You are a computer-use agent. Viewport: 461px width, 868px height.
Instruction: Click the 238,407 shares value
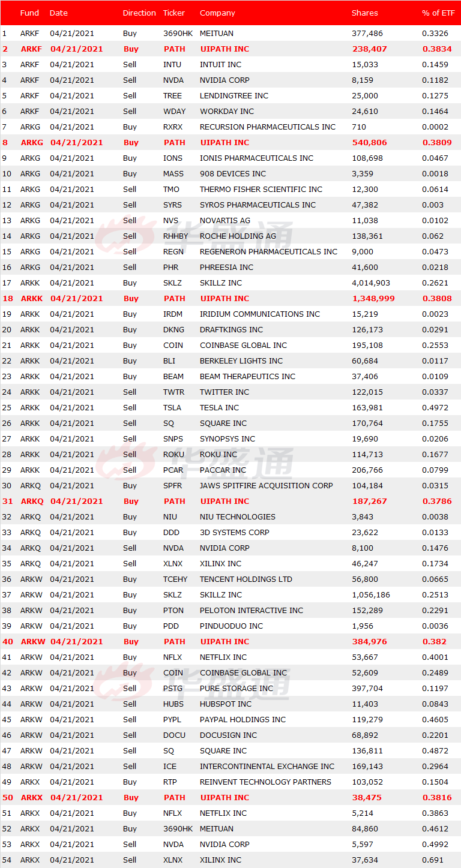tap(369, 49)
